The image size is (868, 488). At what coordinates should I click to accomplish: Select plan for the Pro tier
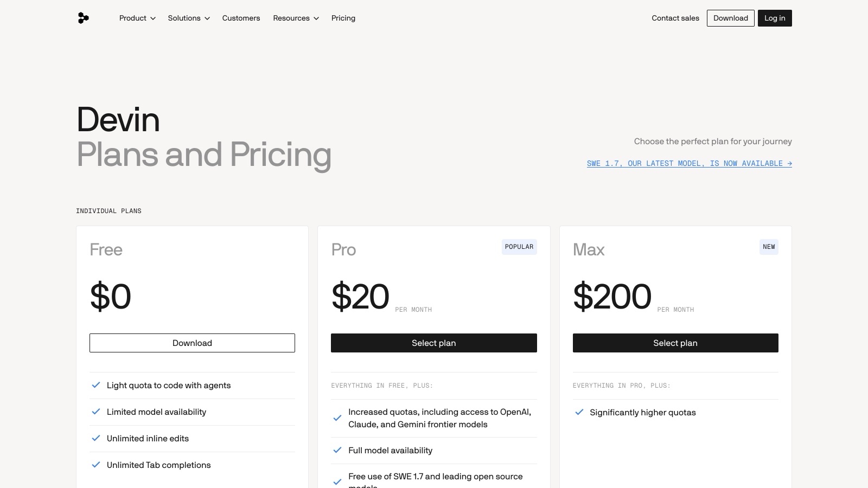434,343
